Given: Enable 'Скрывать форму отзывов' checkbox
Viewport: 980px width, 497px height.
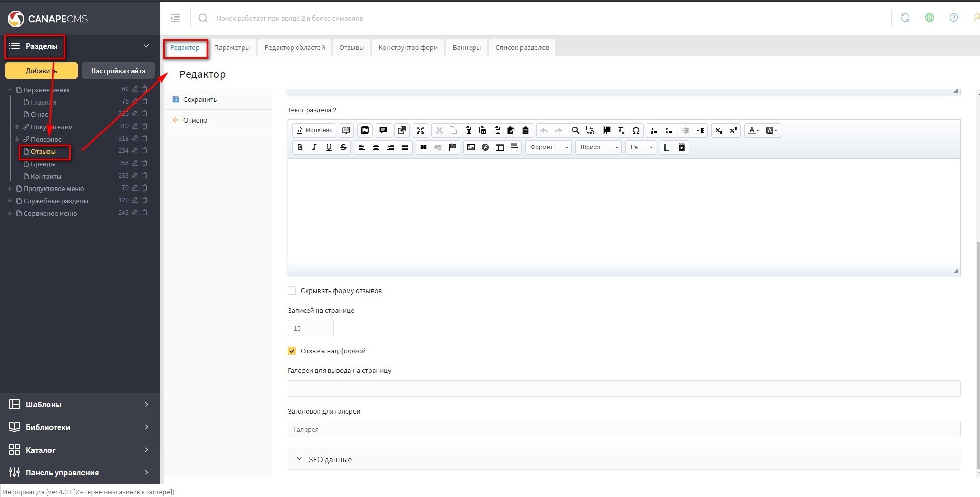Looking at the screenshot, I should (x=292, y=290).
